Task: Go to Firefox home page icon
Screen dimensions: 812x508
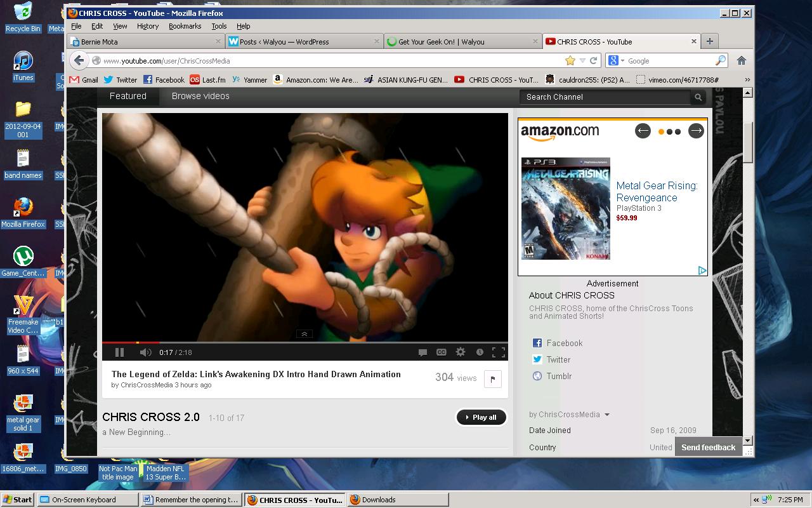Action: pos(741,61)
